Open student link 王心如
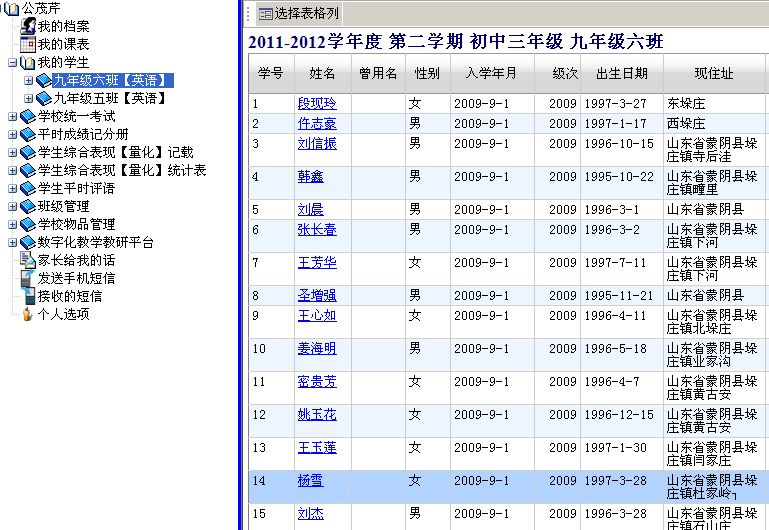 pos(317,315)
